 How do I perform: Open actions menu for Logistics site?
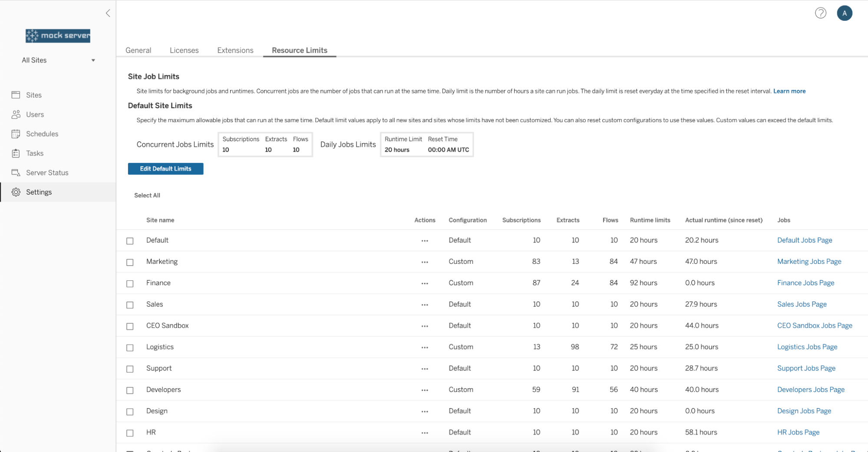pos(424,347)
